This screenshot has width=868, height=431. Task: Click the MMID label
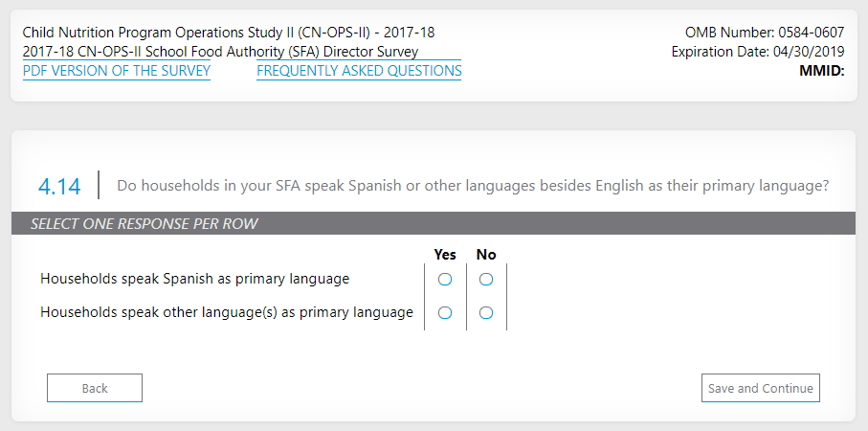coord(821,70)
